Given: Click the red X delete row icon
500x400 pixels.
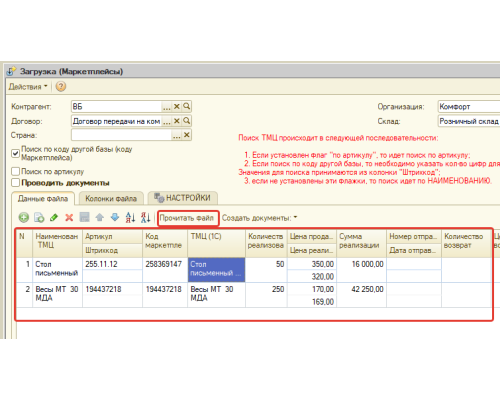Looking at the screenshot, I should [x=69, y=218].
